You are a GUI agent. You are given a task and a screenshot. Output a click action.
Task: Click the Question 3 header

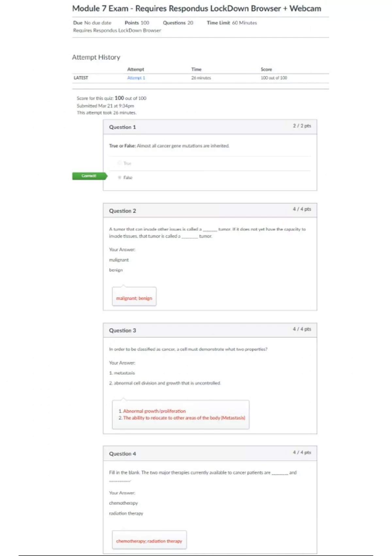pos(122,331)
